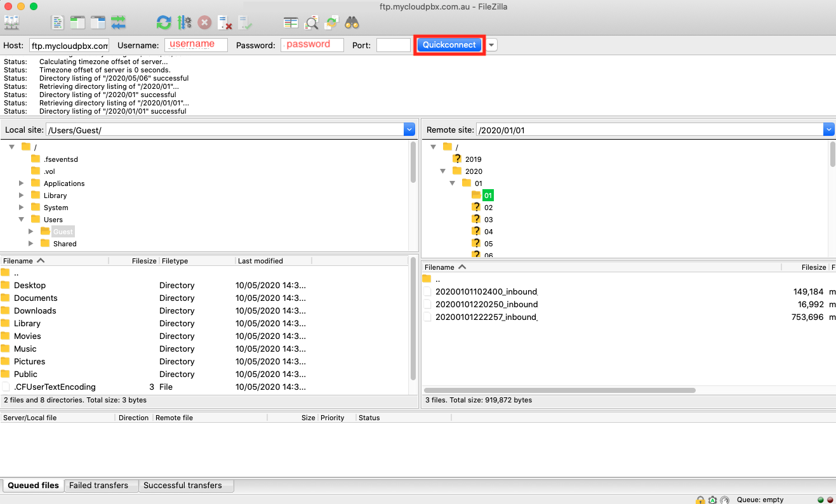836x504 pixels.
Task: Switch to the Queued files tab
Action: pos(33,486)
